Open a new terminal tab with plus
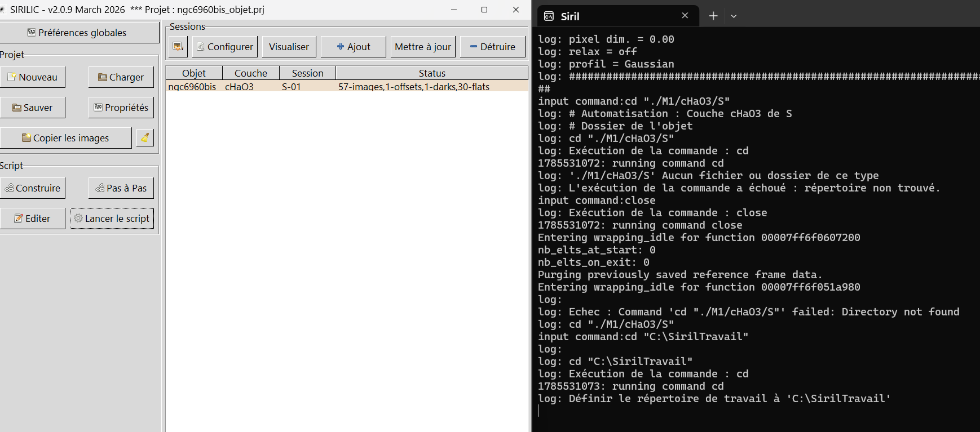Viewport: 980px width, 432px height. (713, 16)
